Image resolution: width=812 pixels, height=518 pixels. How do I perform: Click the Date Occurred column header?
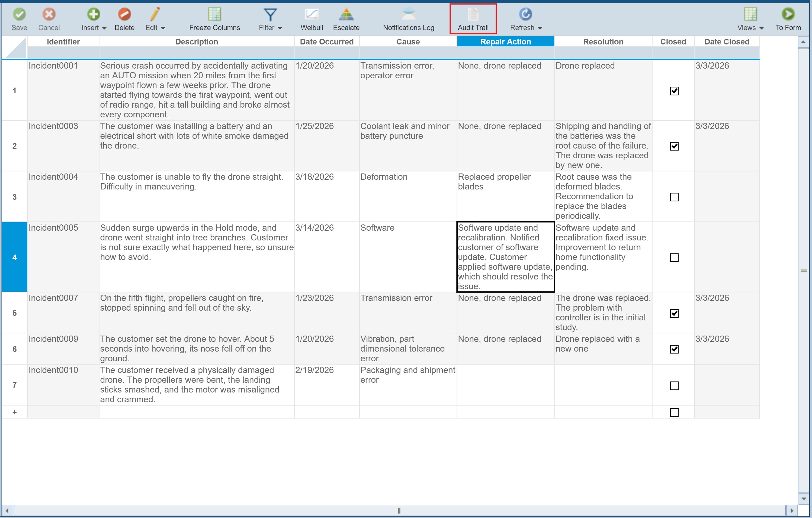(326, 42)
